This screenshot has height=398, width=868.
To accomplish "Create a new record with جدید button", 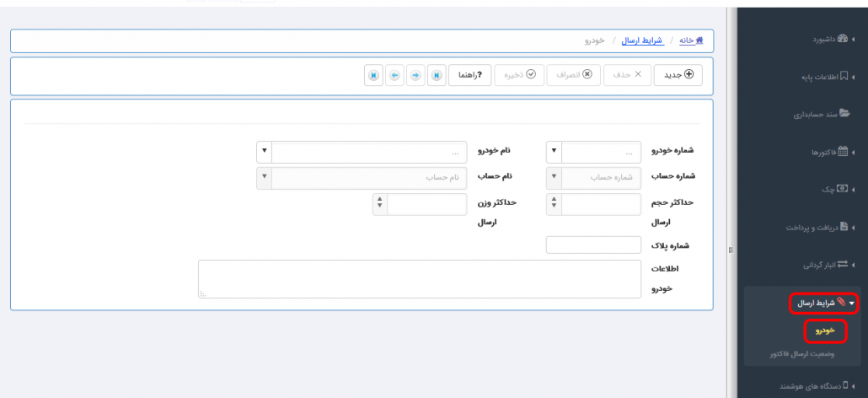I will coord(678,75).
